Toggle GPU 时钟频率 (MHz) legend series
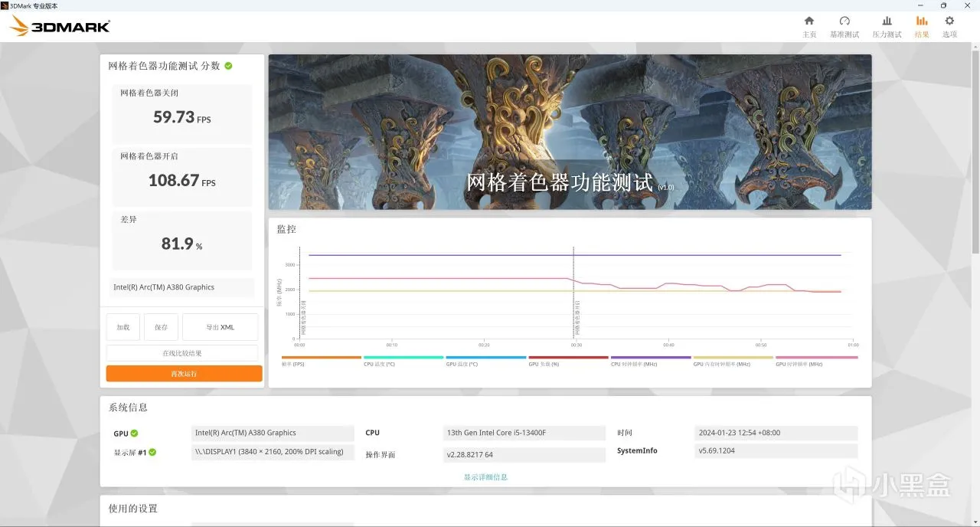Image resolution: width=980 pixels, height=527 pixels. point(816,360)
